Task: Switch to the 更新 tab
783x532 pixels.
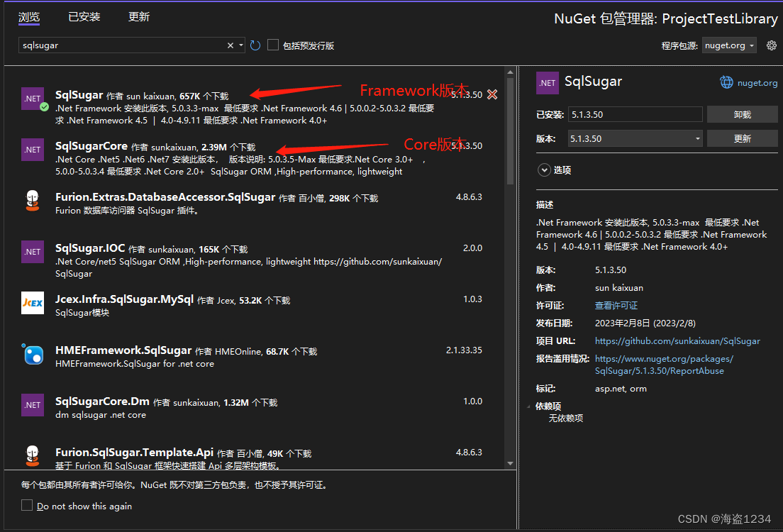Action: pos(139,17)
